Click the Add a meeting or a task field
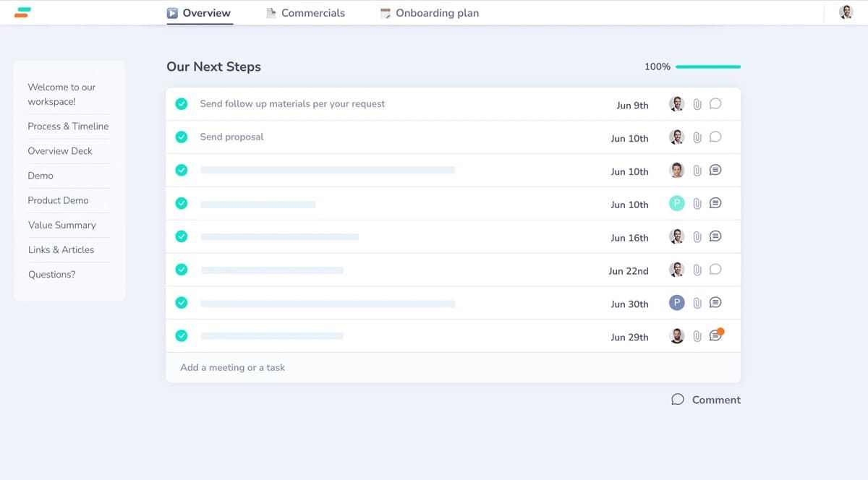Screen dimensions: 868x480 tap(233, 367)
